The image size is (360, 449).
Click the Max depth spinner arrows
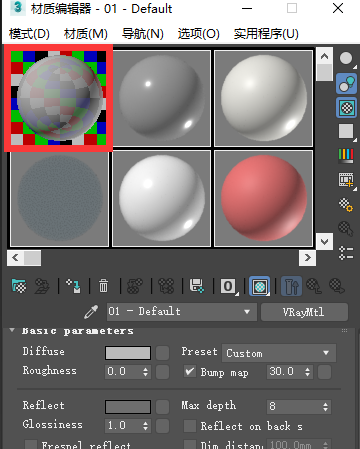coord(326,407)
